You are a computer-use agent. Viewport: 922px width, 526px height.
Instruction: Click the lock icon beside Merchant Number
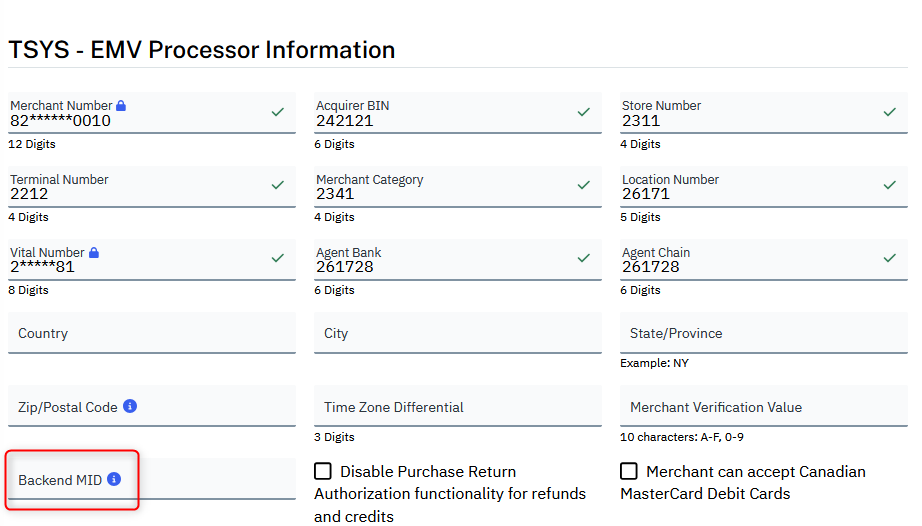coord(121,106)
